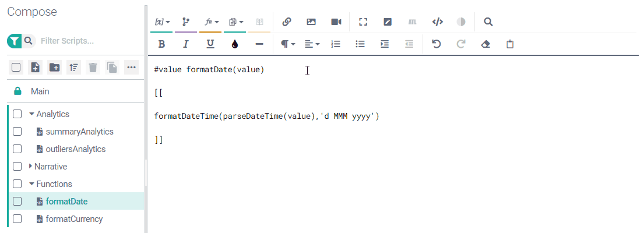Insert an ordered numbered list
Screen dimensions: 644x233
coord(336,44)
